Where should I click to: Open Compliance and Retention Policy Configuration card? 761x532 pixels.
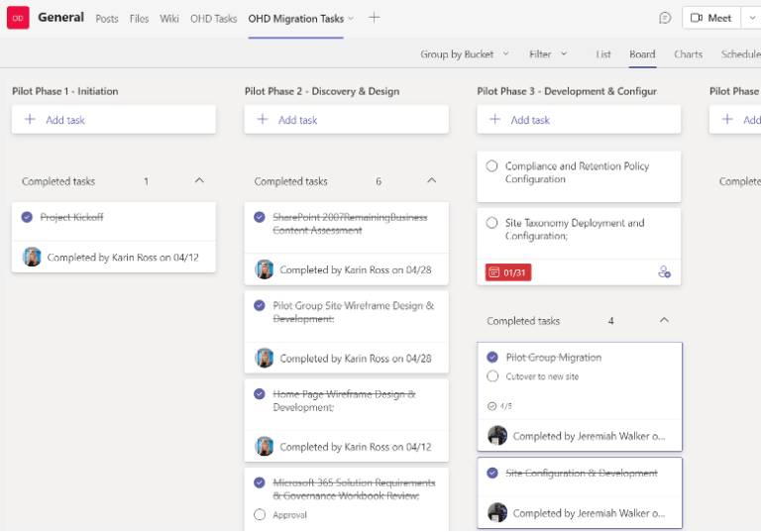click(x=579, y=176)
